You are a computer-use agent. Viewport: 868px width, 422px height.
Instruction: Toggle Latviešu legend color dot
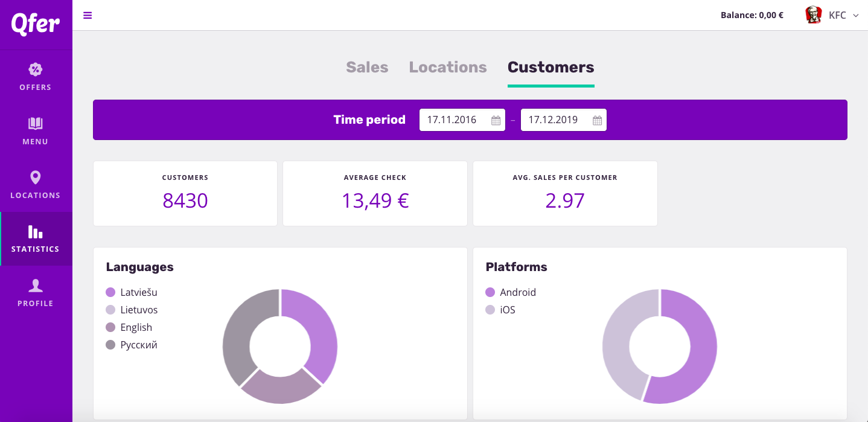[110, 292]
